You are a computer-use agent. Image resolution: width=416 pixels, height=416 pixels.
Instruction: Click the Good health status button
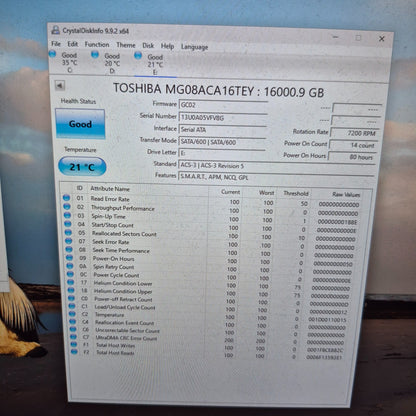80,124
